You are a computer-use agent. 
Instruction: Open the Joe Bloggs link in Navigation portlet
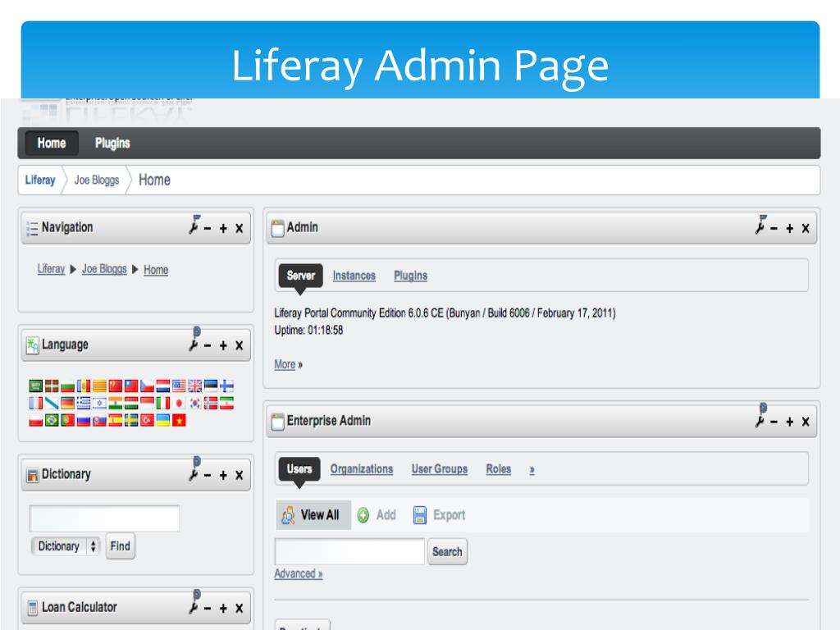[x=104, y=269]
